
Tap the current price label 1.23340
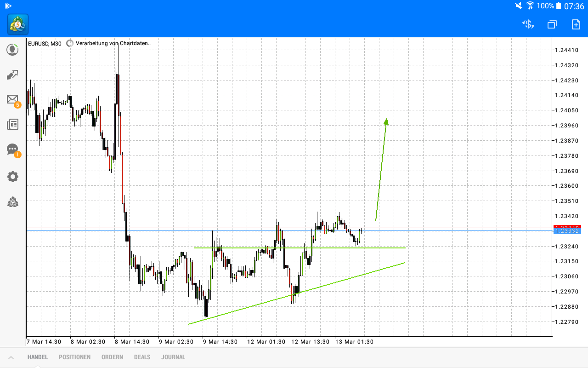[567, 227]
